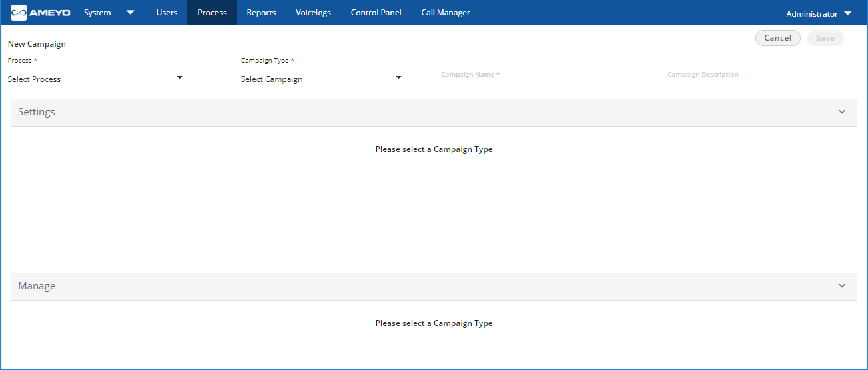Click the arrow beside Administrator
Viewport: 868px width, 370px height.
[847, 13]
